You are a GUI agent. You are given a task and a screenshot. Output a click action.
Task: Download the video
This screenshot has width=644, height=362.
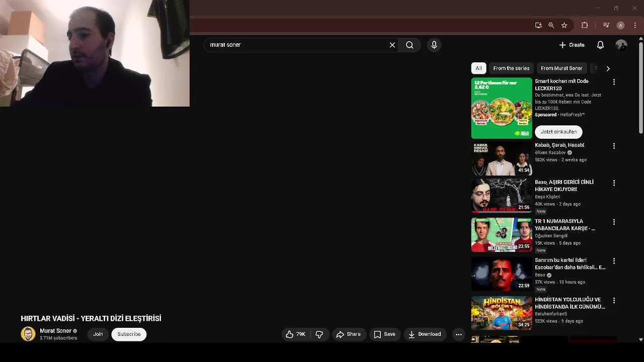425,334
